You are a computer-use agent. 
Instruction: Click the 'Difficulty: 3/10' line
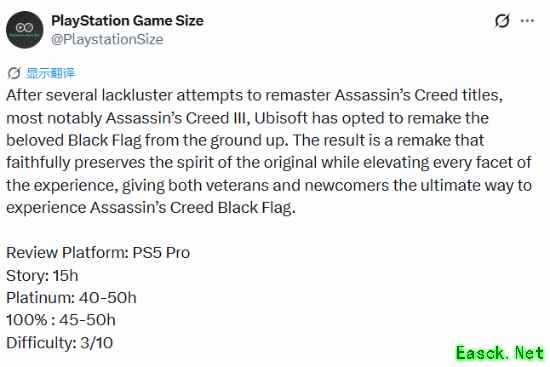coord(60,342)
